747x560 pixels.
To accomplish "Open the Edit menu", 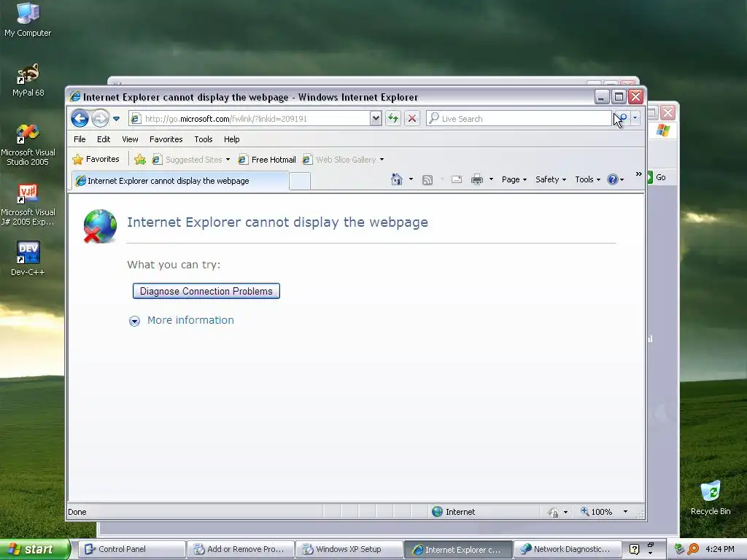I will 104,139.
